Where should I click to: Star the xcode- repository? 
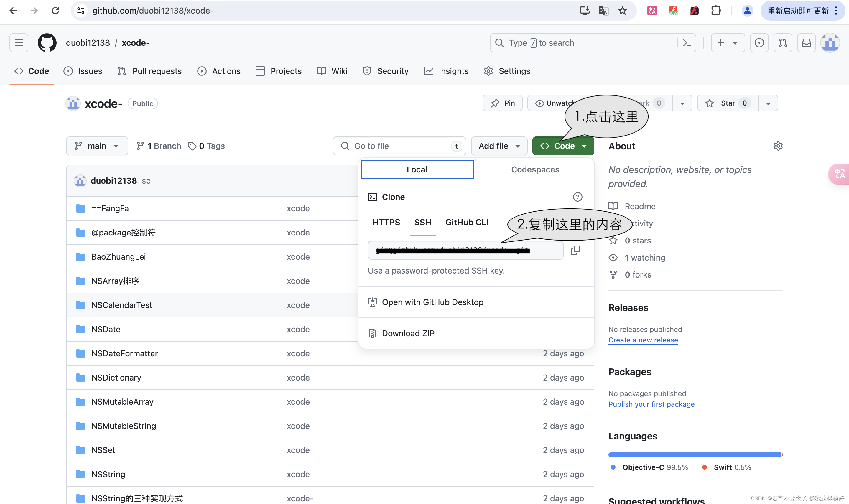coord(728,103)
